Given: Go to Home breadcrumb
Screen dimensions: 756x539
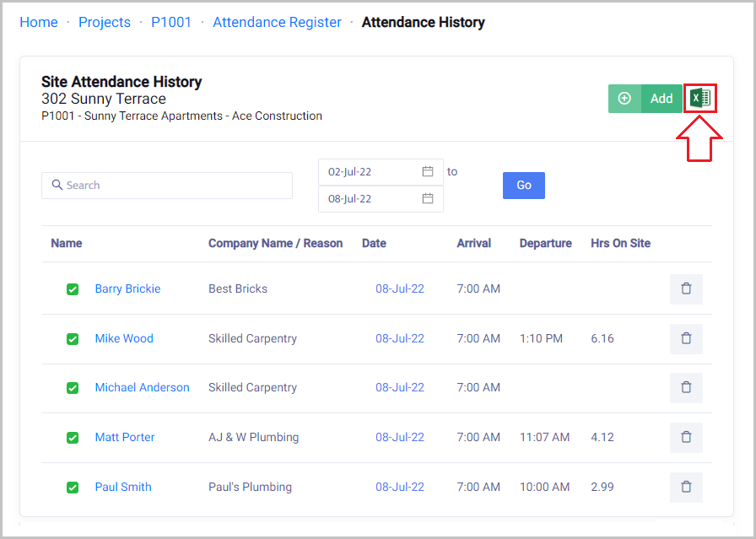Looking at the screenshot, I should [x=39, y=22].
